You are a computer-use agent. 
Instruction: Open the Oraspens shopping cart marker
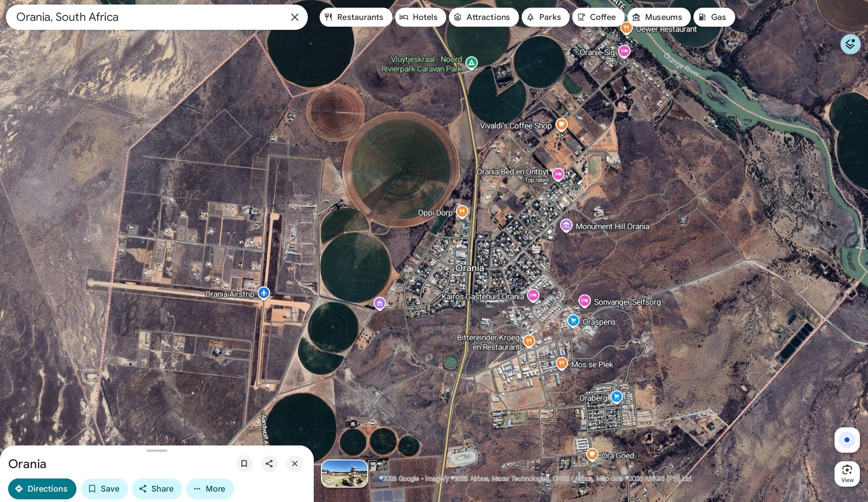[573, 321]
